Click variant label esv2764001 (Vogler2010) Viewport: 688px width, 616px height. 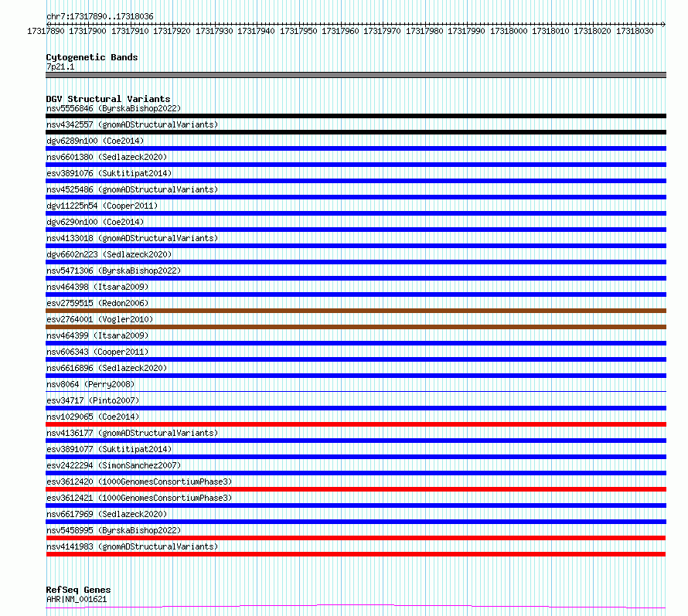click(x=100, y=319)
